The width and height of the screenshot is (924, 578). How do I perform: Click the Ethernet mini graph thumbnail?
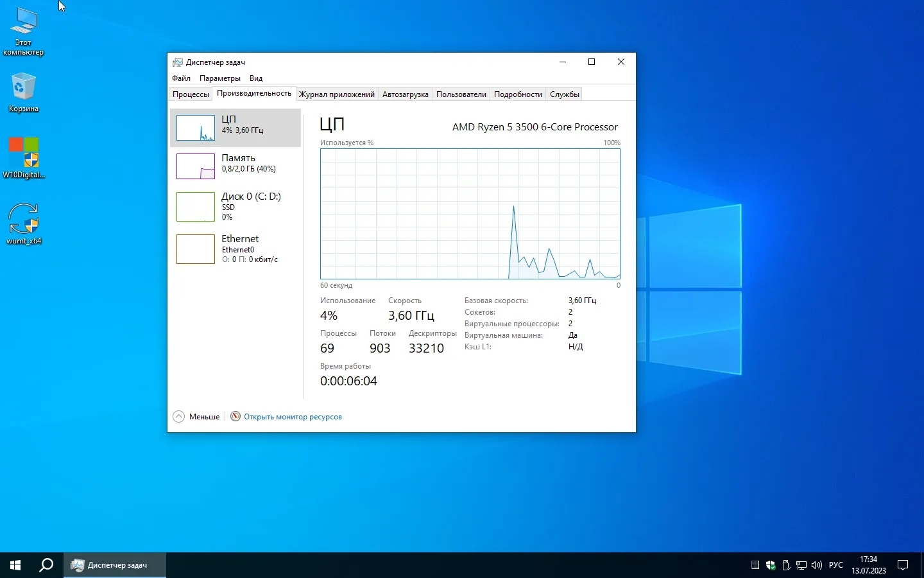(x=196, y=249)
